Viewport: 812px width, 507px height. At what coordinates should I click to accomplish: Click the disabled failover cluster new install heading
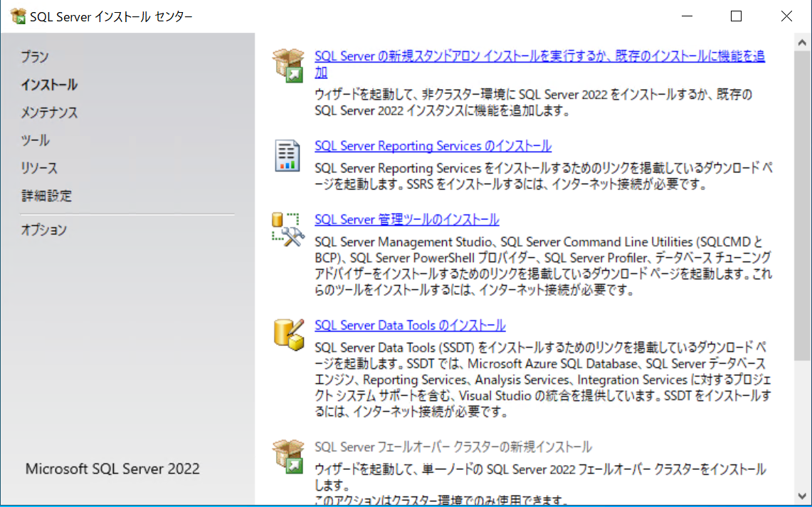pos(453,447)
